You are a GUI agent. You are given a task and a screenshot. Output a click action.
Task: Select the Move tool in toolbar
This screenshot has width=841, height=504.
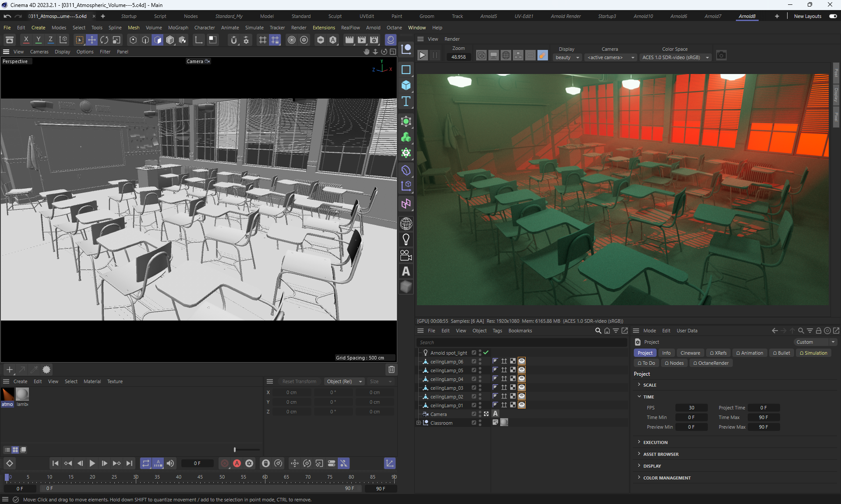(92, 40)
